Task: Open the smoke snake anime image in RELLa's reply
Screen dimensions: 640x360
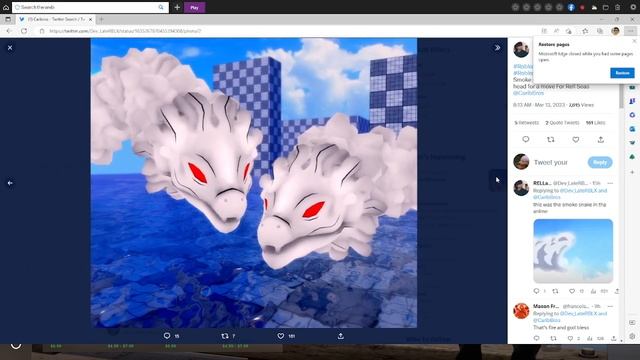Action: pyautogui.click(x=573, y=251)
